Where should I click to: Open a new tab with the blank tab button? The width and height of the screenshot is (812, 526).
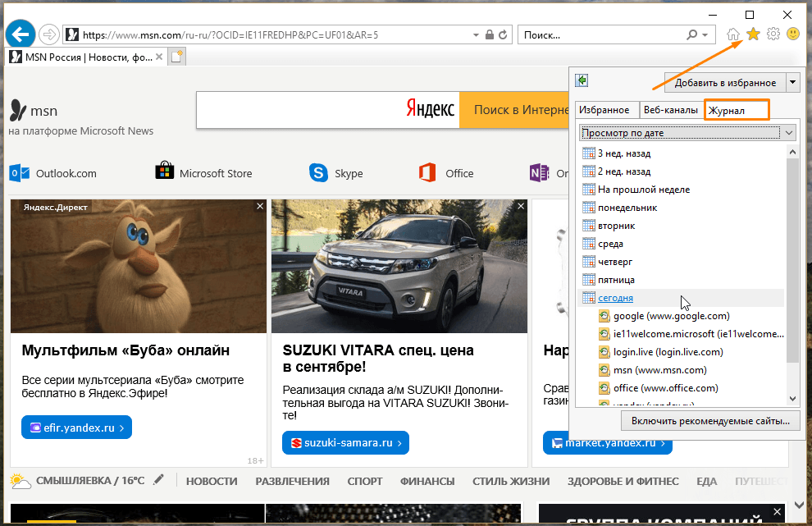point(176,57)
